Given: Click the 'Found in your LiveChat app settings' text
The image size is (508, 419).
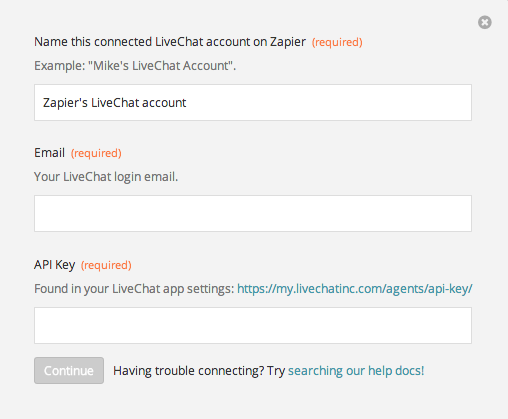Looking at the screenshot, I should click(x=134, y=289).
